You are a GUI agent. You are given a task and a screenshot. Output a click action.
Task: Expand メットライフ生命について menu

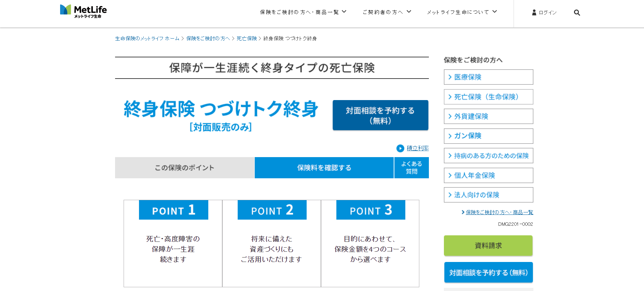(462, 12)
